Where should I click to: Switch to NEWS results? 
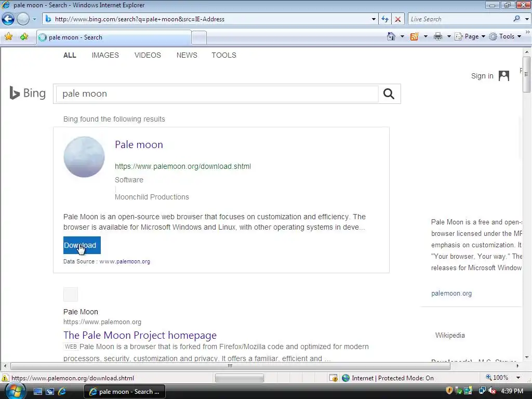(x=187, y=55)
